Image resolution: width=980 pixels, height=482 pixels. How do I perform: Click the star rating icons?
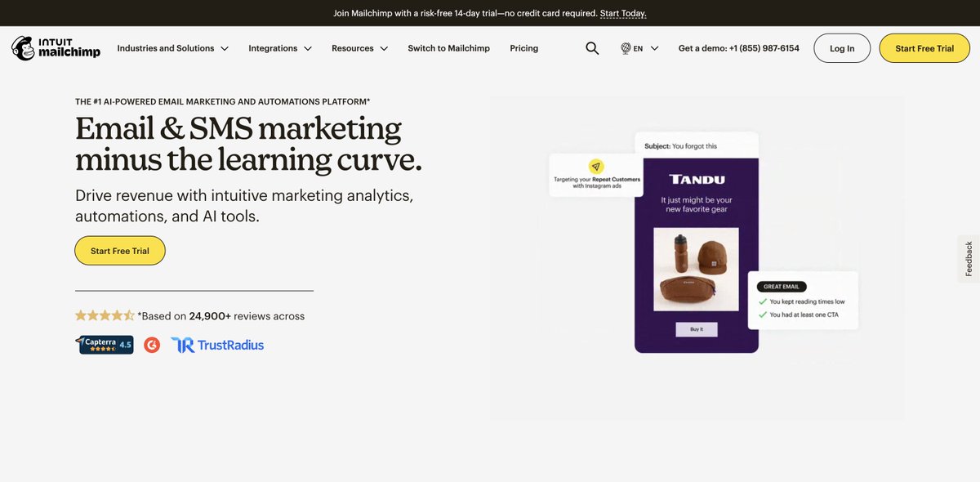(105, 315)
